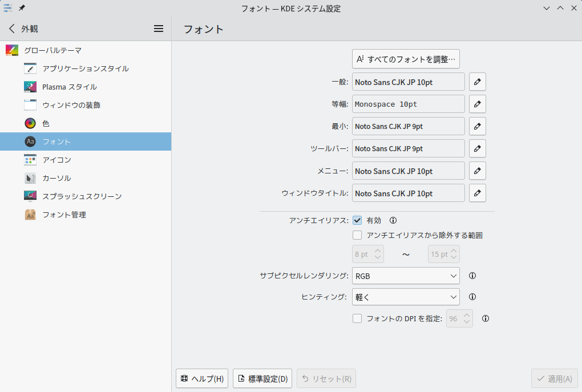Open the hamburger menu in sidebar header
The image size is (582, 392).
pyautogui.click(x=159, y=29)
